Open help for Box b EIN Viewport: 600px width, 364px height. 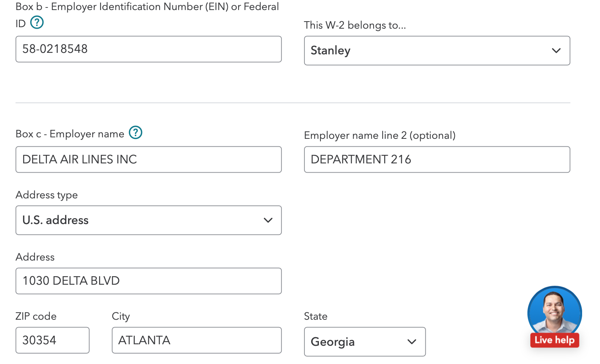37,23
